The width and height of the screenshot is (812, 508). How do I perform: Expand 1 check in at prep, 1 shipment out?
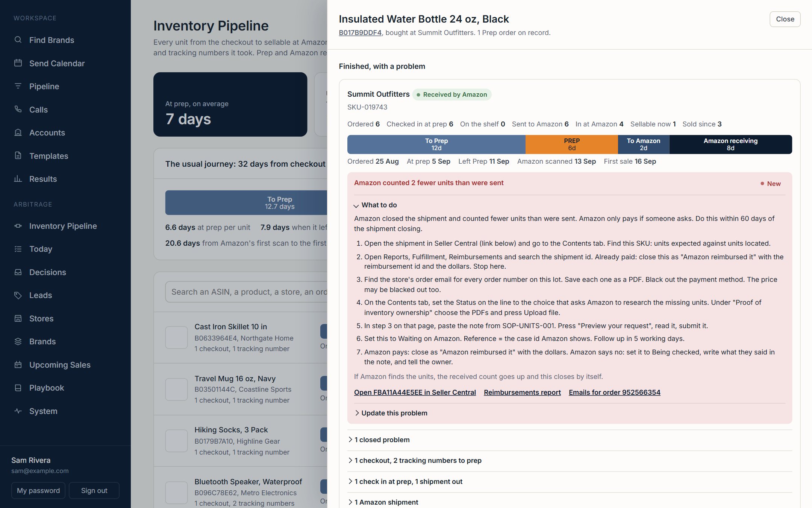coord(570,482)
